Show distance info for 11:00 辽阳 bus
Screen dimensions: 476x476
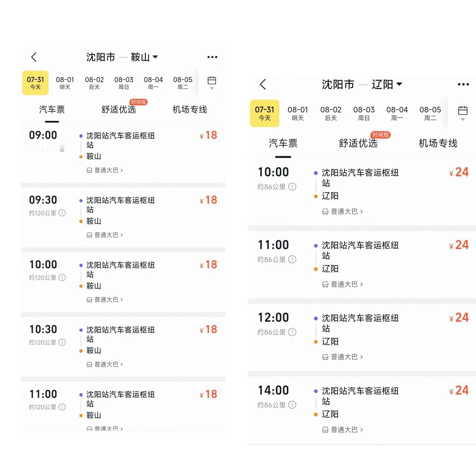[292, 259]
